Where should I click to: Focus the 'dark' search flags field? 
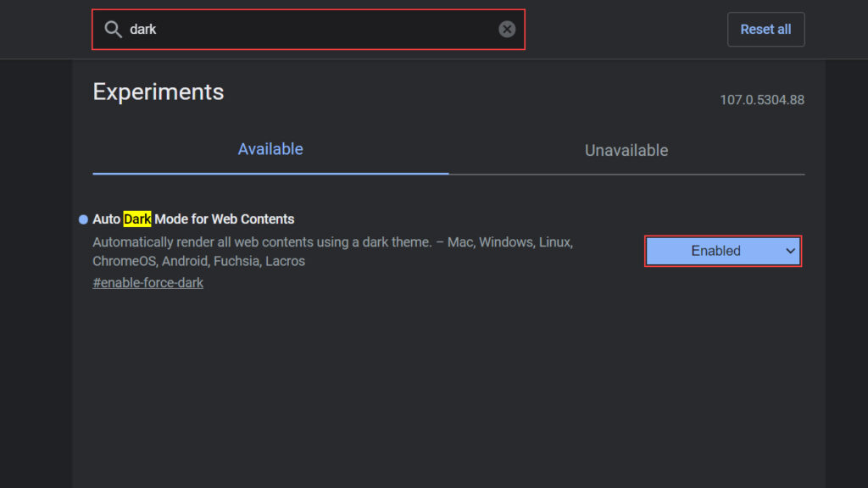(309, 30)
